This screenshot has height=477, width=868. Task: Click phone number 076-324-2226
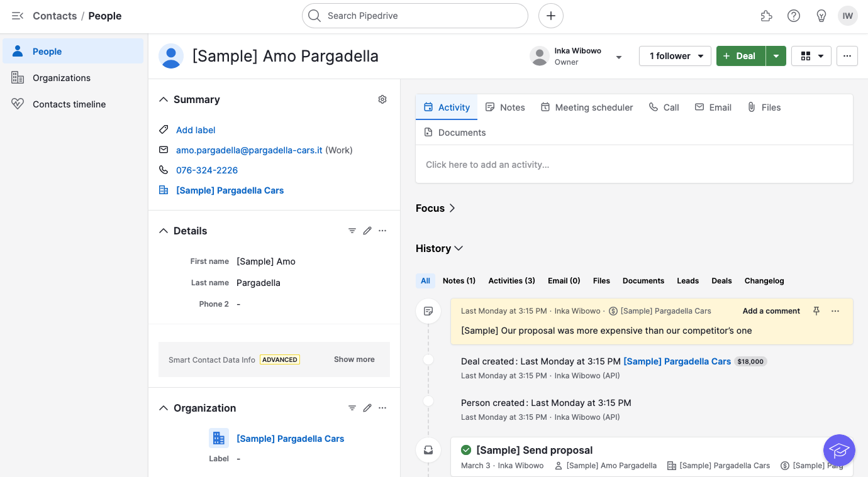(x=207, y=170)
